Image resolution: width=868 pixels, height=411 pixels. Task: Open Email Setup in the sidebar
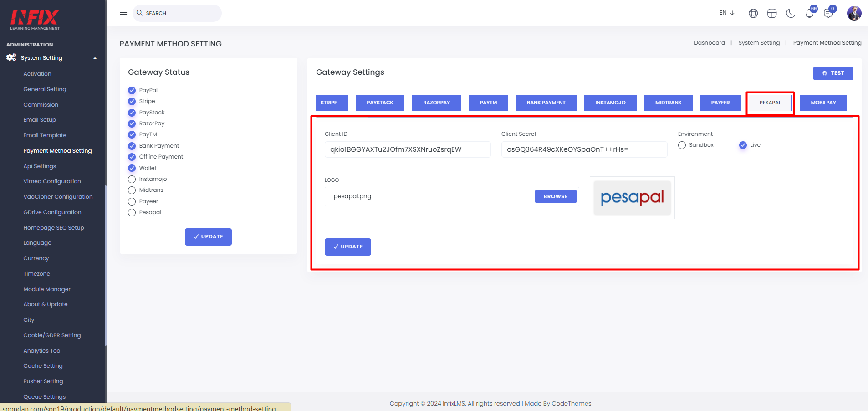tap(40, 120)
